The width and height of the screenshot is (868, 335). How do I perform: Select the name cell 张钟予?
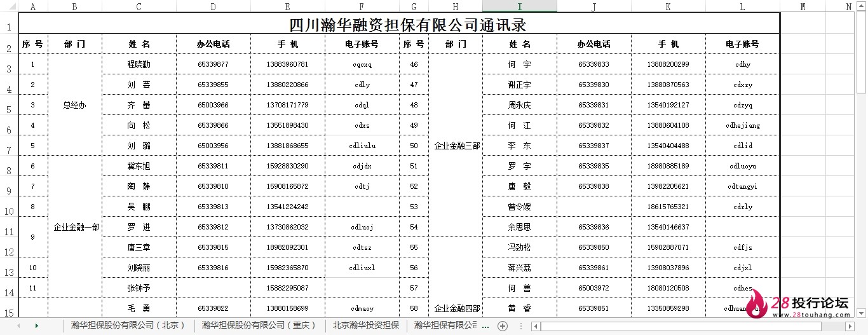click(x=139, y=288)
